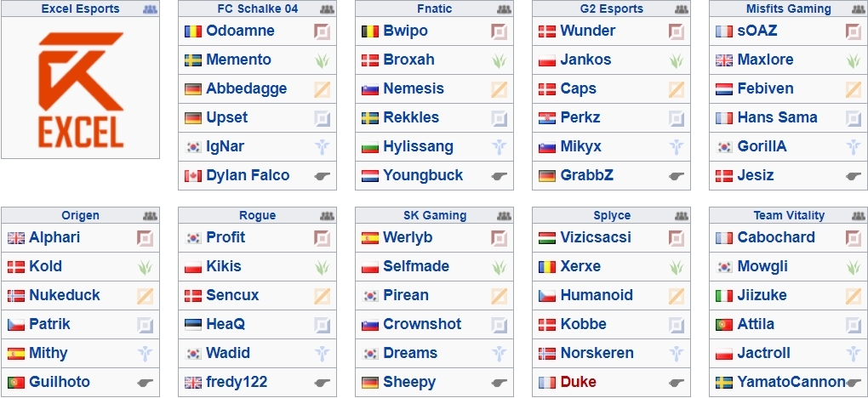
Task: Open the G2 Esports team link
Action: [612, 9]
